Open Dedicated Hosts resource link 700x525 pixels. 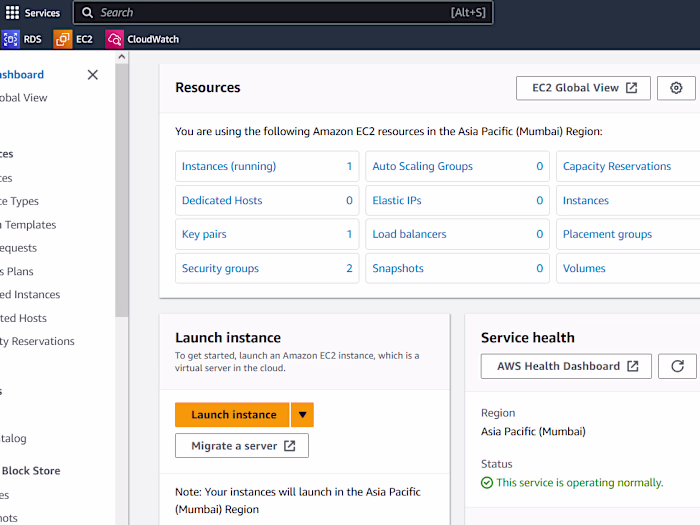[x=222, y=200]
